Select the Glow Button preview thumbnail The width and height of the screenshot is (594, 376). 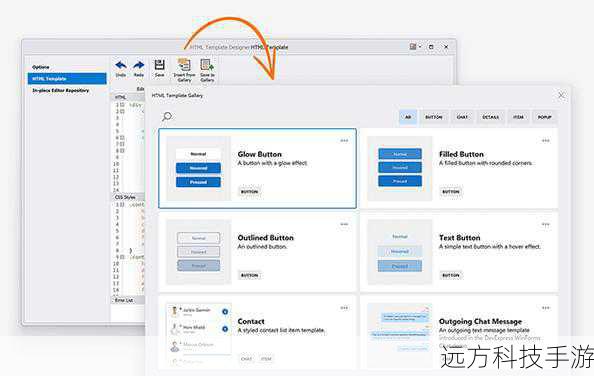point(199,168)
